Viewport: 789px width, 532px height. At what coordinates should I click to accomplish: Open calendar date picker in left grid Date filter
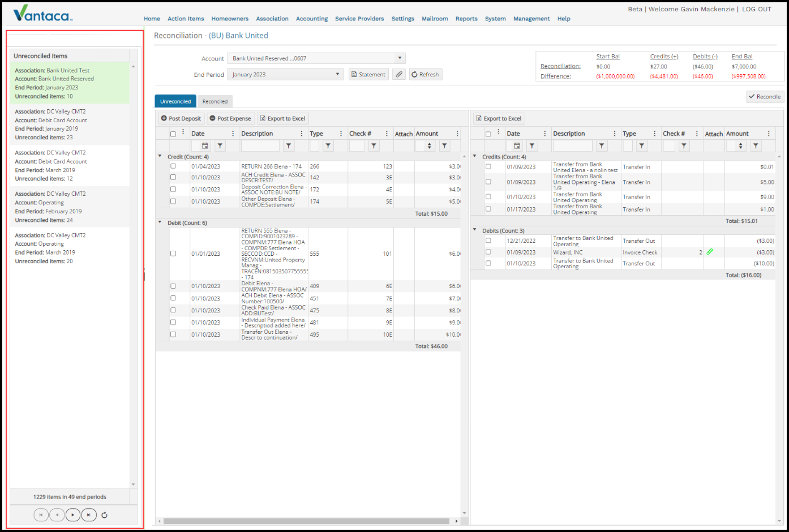click(x=205, y=146)
